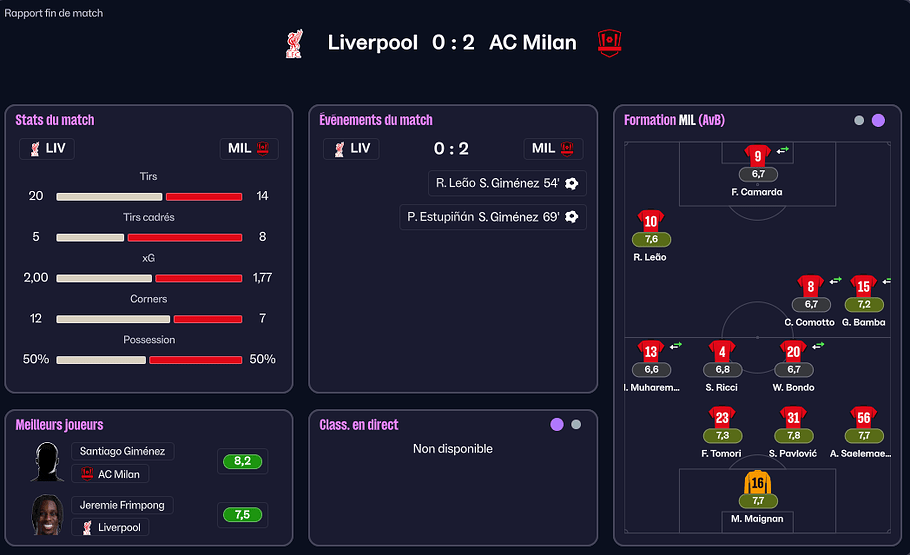Click the AC Milan crest in the header

[x=610, y=42]
